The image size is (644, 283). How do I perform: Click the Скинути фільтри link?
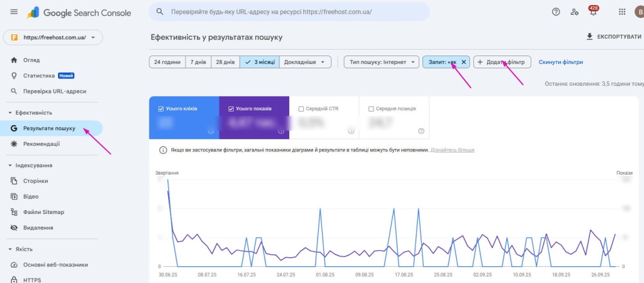tap(560, 63)
